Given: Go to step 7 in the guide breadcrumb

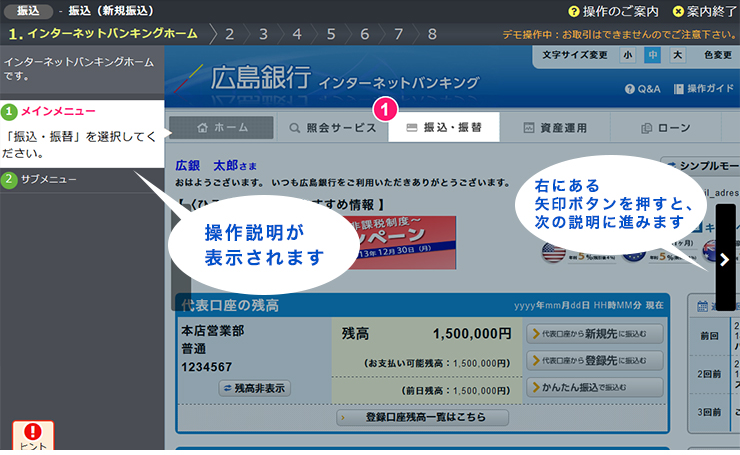Looking at the screenshot, I should 399,34.
